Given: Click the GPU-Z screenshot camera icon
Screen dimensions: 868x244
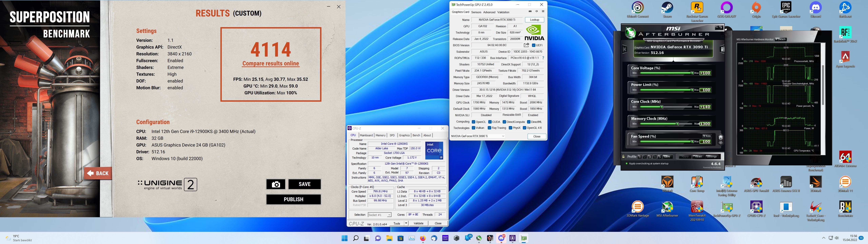Looking at the screenshot, I should pos(530,12).
